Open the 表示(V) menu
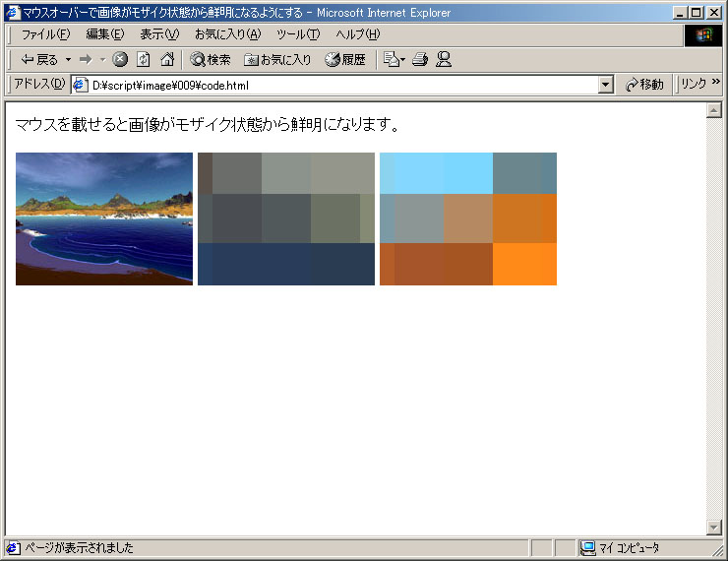728x561 pixels. [x=159, y=33]
